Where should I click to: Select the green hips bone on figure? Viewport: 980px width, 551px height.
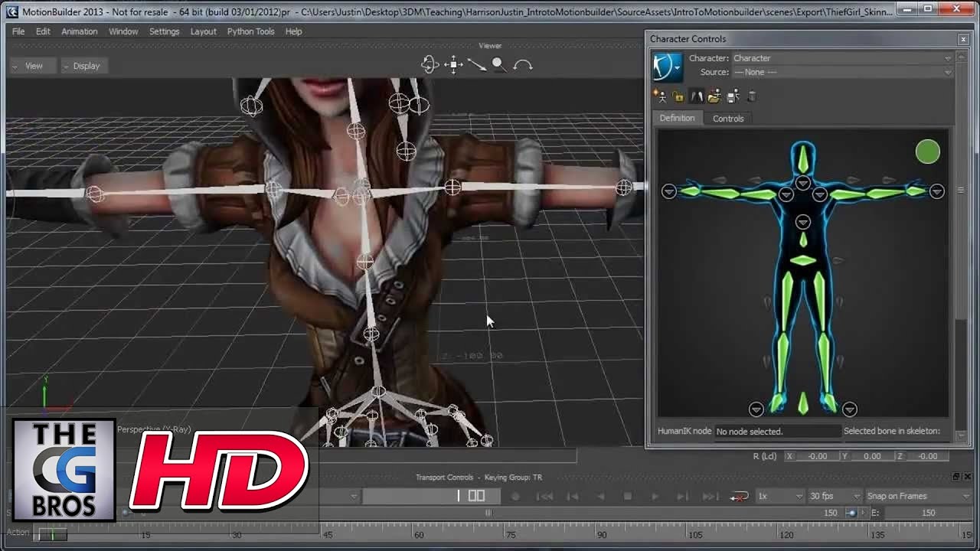(x=802, y=261)
